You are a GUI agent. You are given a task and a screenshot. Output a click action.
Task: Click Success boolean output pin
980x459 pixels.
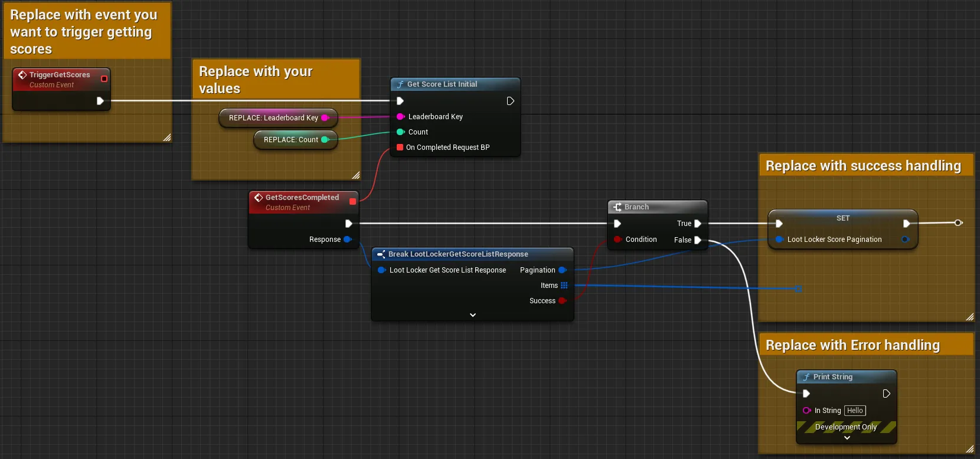(x=563, y=301)
